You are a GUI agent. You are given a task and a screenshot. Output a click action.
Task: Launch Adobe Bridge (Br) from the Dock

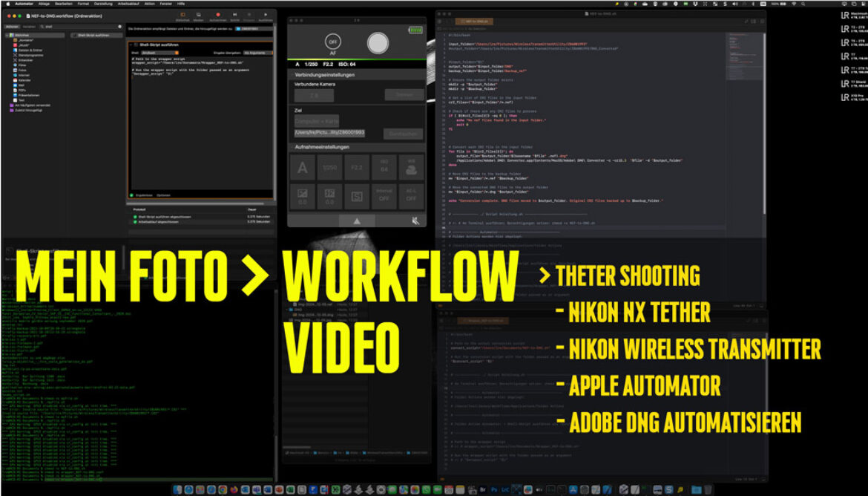pos(482,489)
